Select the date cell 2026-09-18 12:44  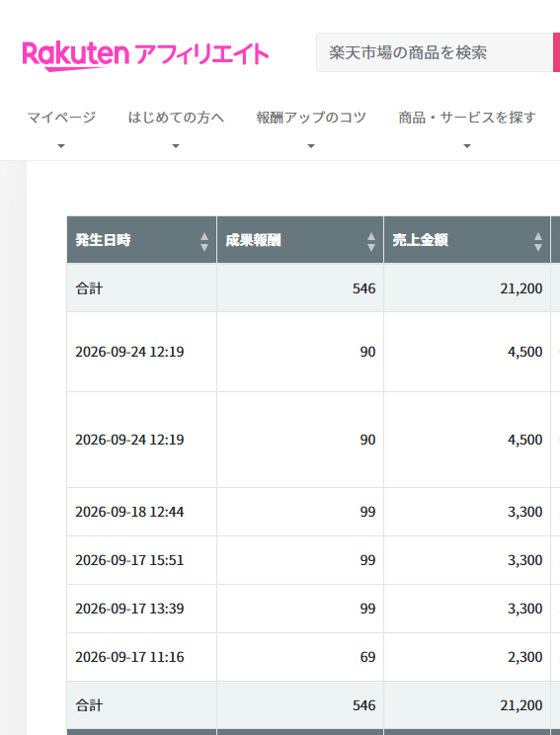click(x=142, y=512)
